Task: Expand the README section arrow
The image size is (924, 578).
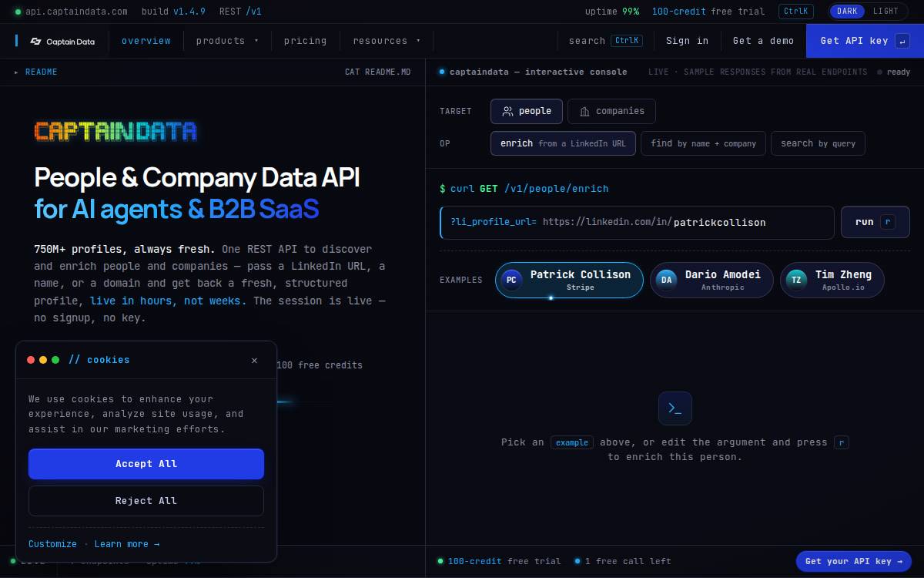Action: (x=16, y=72)
